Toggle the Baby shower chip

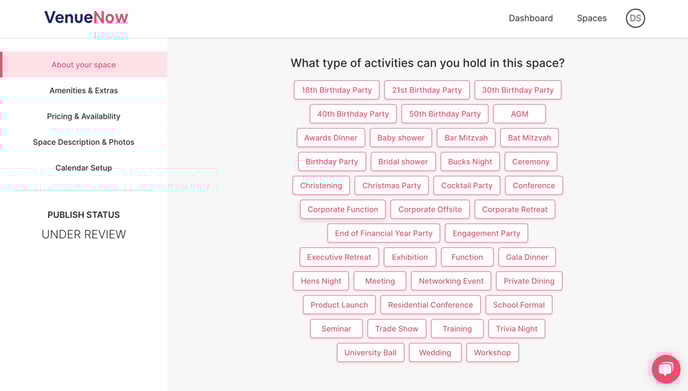(401, 138)
